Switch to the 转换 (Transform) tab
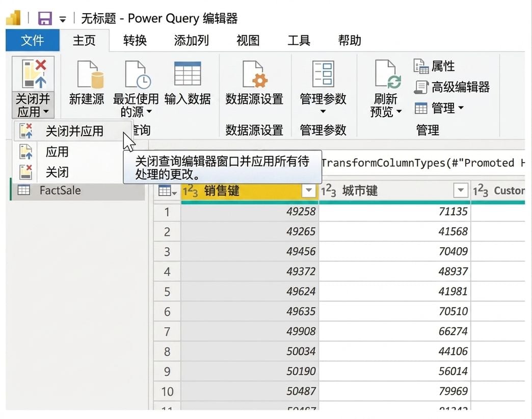532x419 pixels. pos(135,40)
